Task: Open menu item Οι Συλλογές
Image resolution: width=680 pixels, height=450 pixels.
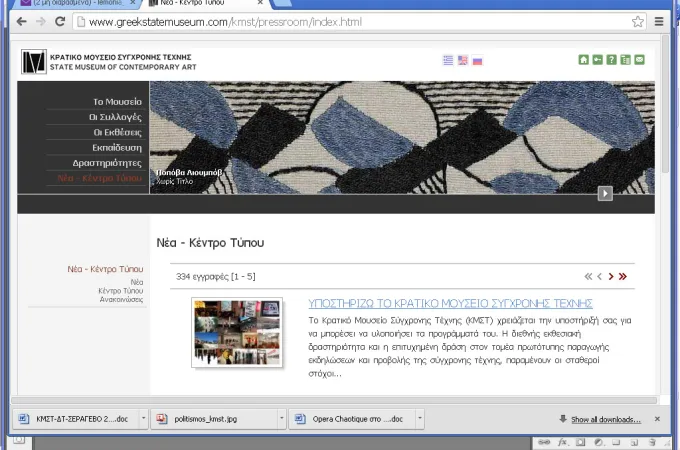Action: point(115,117)
